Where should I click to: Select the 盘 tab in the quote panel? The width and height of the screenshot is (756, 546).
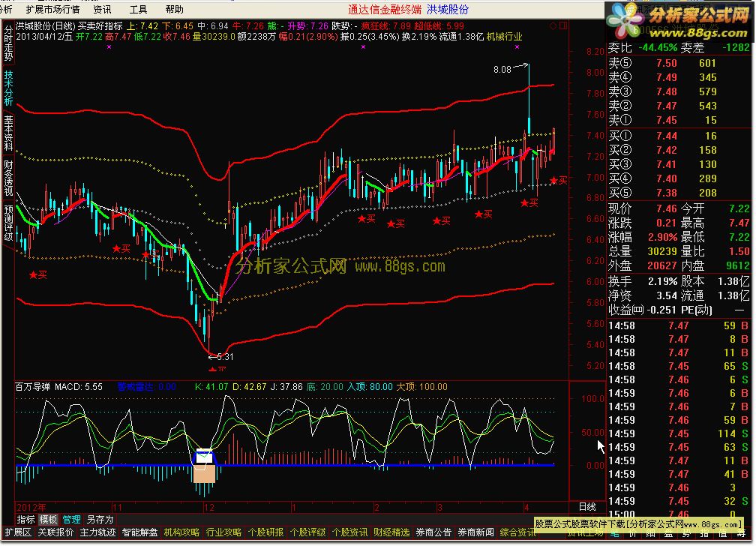pos(668,534)
